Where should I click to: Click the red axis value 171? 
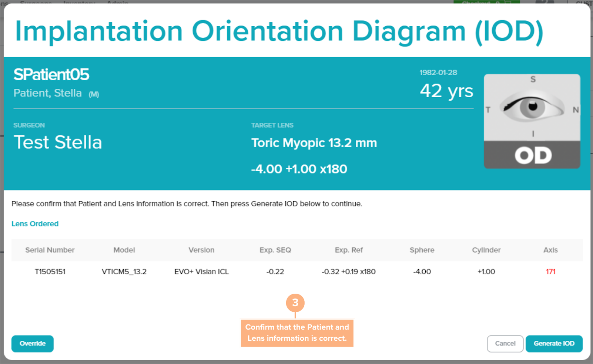click(x=550, y=272)
